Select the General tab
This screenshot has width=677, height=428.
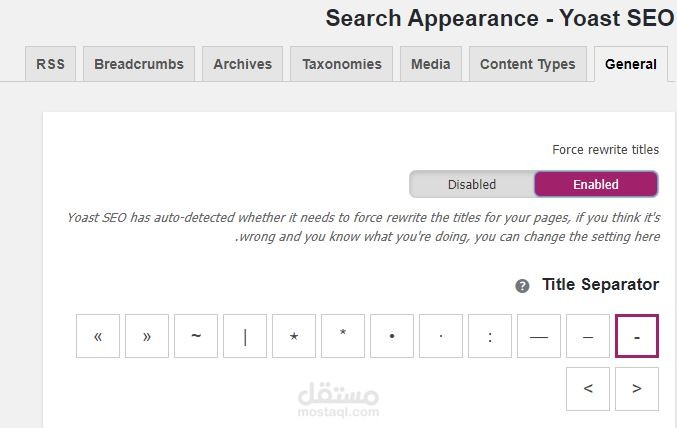coord(631,64)
